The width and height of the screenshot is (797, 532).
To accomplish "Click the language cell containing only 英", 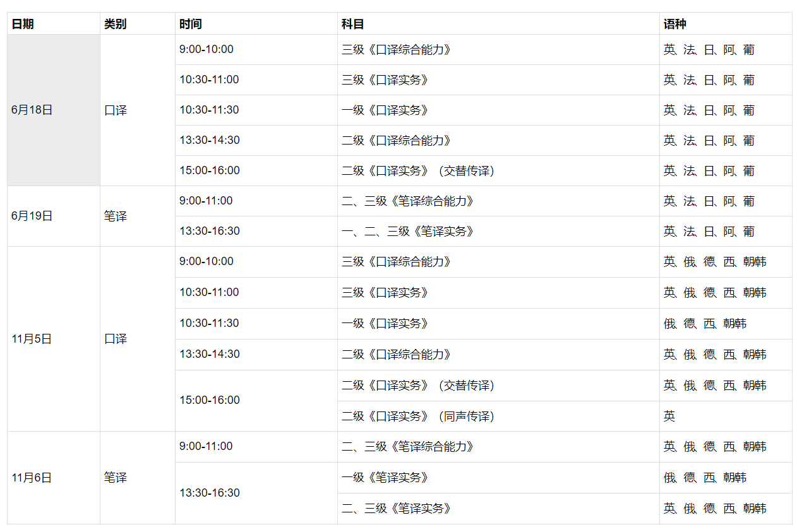I will tap(669, 417).
